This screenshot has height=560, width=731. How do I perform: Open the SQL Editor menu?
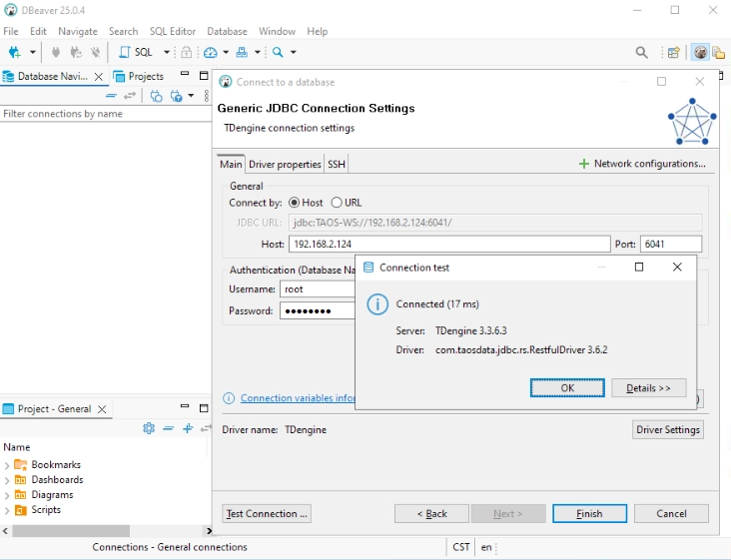coord(173,31)
